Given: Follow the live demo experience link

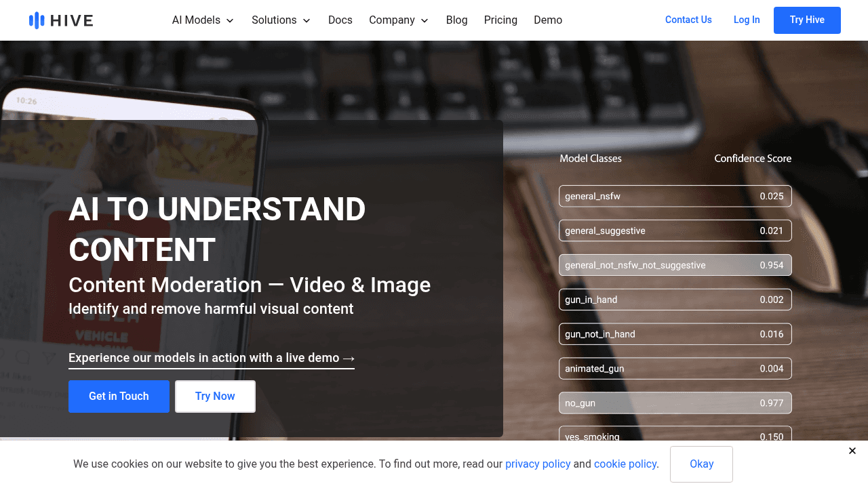Looking at the screenshot, I should tap(212, 358).
